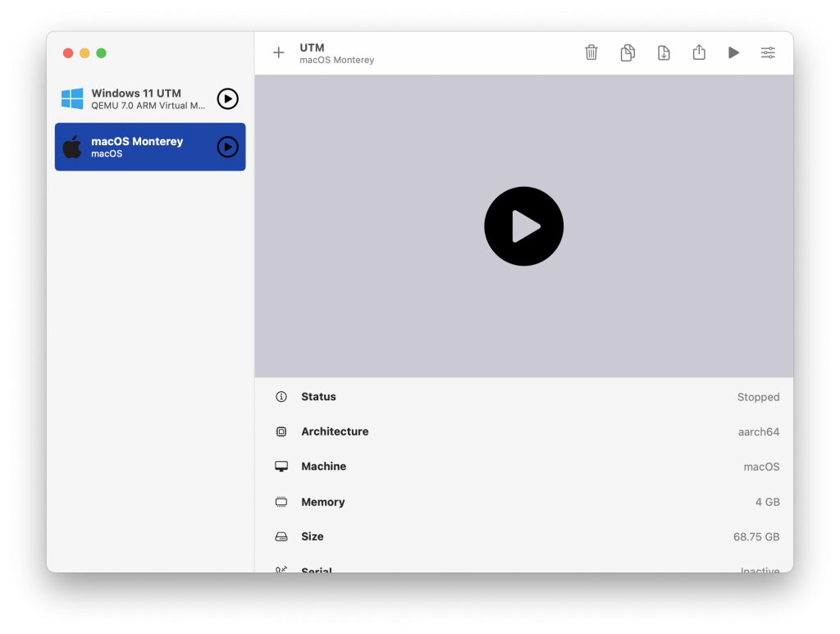
Task: Launch the VM using the toolbar play button
Action: click(x=733, y=52)
